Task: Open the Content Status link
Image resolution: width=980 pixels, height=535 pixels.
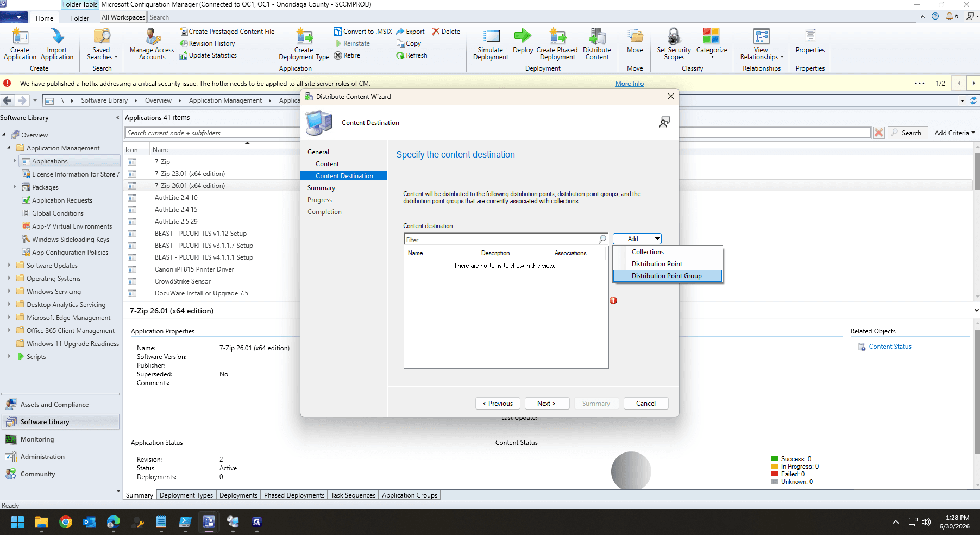Action: (890, 347)
